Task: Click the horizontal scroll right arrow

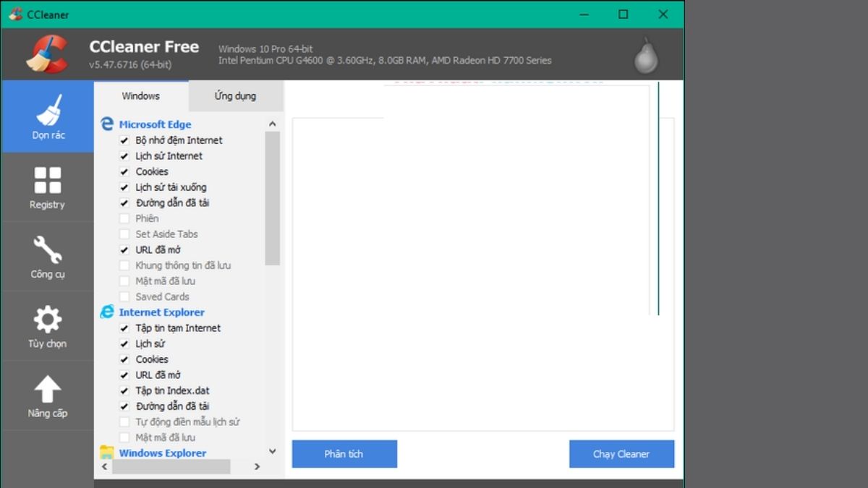Action: click(x=257, y=467)
